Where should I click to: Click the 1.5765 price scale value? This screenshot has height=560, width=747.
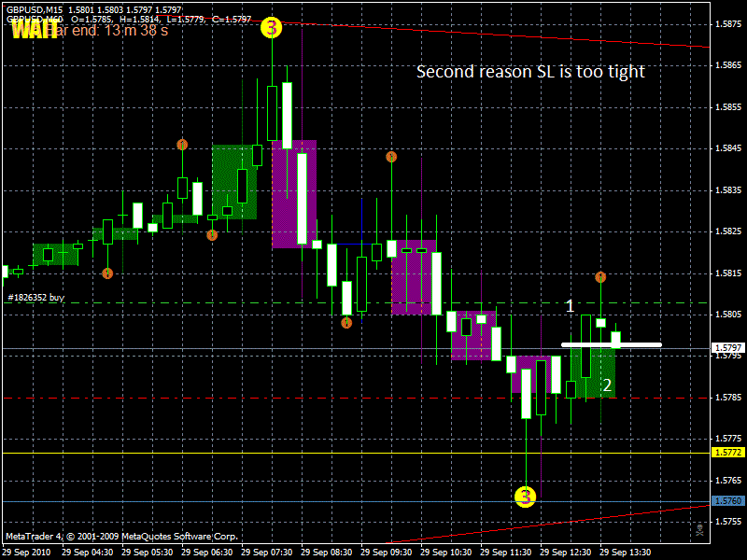(728, 481)
